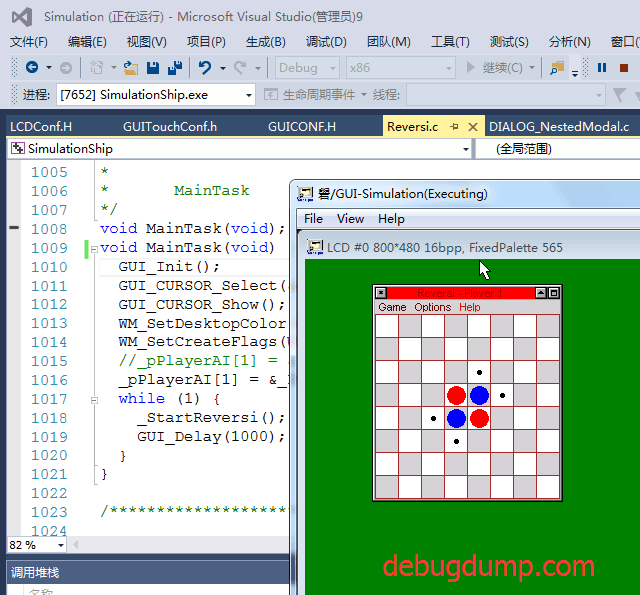Click the Navigate Backward arrow icon

pos(32,67)
